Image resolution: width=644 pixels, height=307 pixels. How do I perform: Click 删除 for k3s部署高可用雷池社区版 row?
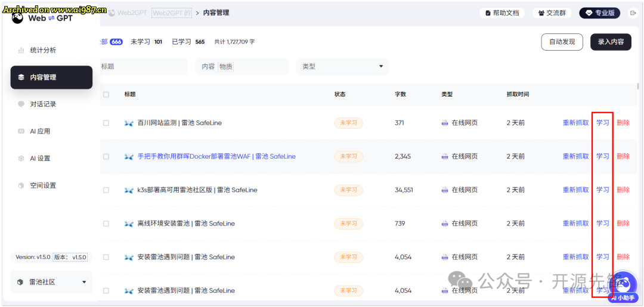tap(623, 190)
